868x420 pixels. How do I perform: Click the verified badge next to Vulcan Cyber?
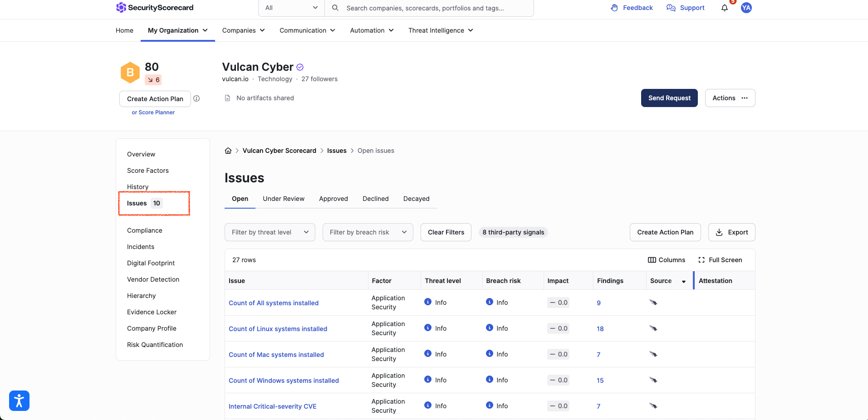click(x=300, y=67)
